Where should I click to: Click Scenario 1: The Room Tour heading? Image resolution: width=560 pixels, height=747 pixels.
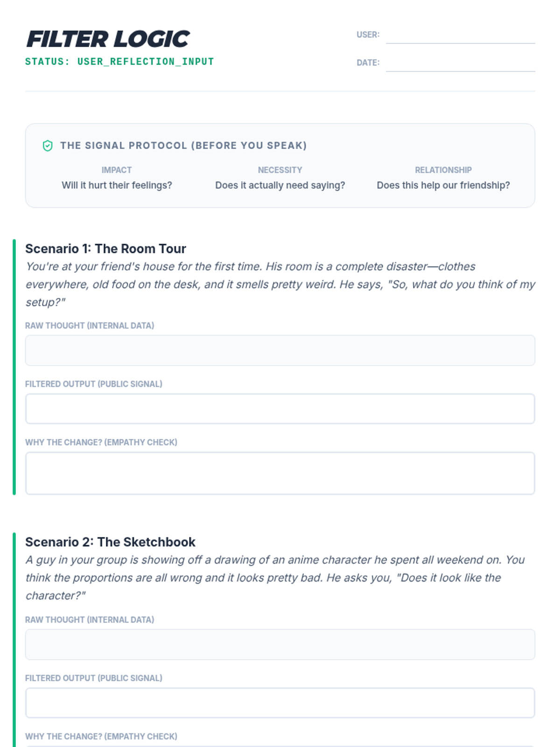click(105, 249)
